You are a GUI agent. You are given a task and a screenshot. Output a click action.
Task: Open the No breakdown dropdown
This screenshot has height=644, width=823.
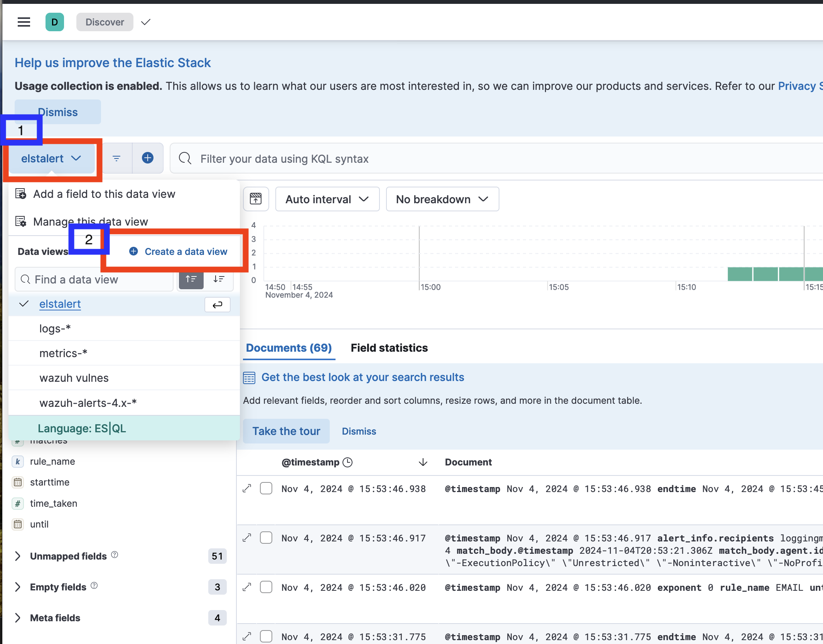pos(442,199)
